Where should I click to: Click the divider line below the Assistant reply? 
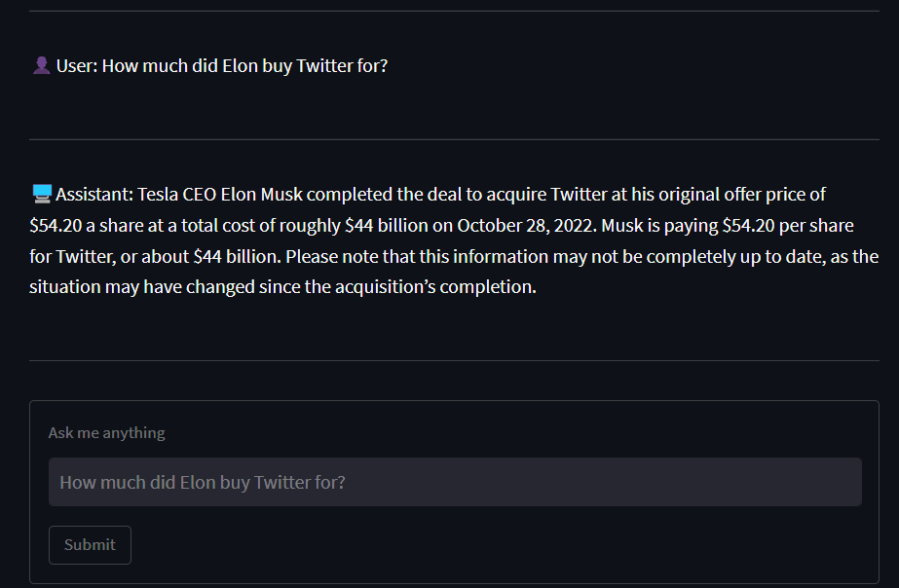[x=454, y=360]
